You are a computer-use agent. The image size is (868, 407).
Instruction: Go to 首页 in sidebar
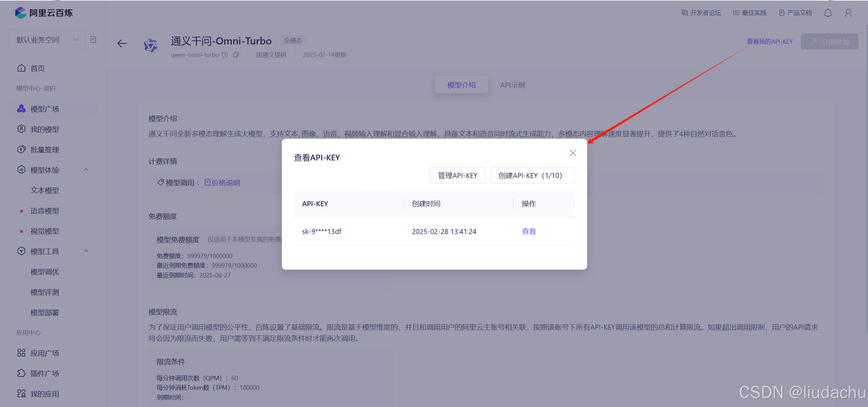pyautogui.click(x=37, y=68)
